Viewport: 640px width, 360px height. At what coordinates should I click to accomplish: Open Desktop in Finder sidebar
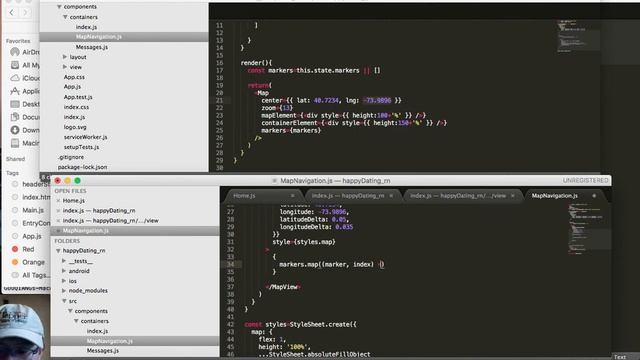25,104
